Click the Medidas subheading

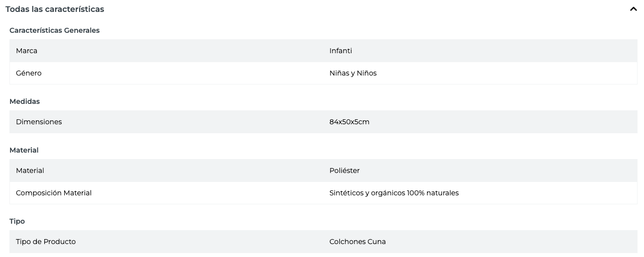(x=24, y=101)
